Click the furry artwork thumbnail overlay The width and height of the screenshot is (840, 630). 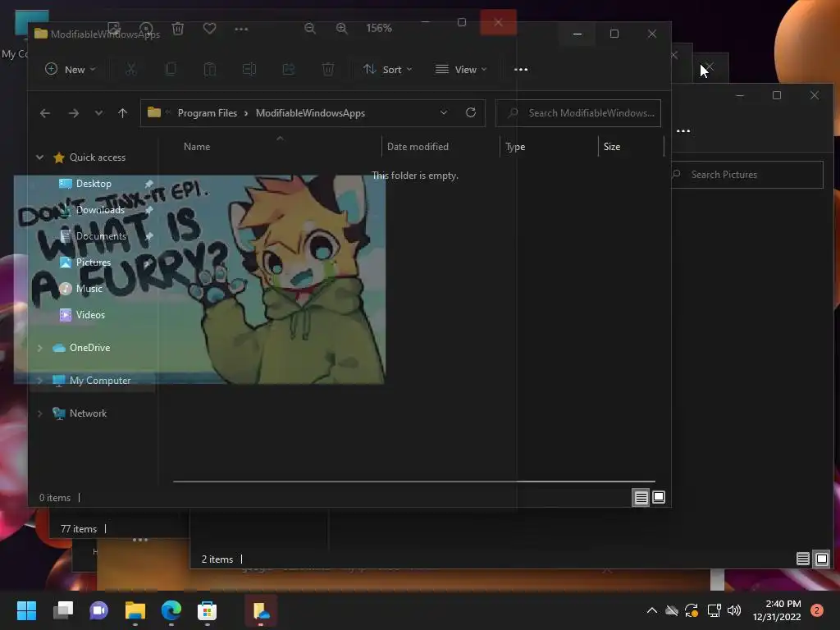click(199, 279)
